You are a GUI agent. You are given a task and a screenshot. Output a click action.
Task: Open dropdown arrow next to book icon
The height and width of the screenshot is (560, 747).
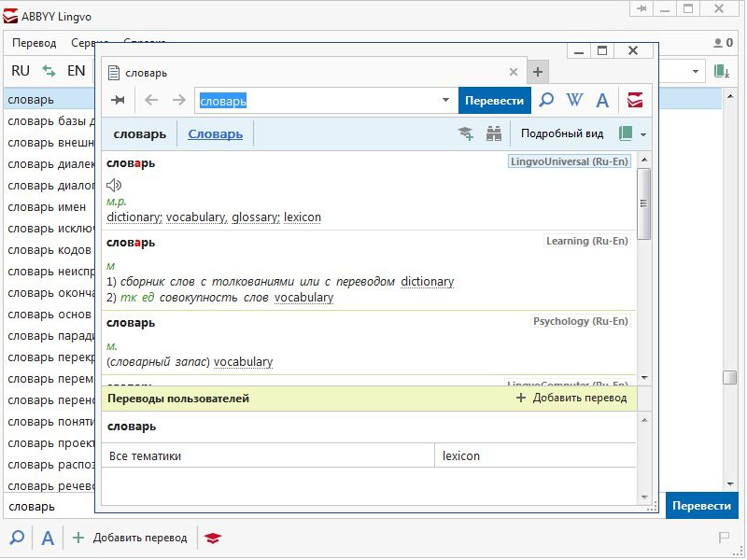coord(643,134)
